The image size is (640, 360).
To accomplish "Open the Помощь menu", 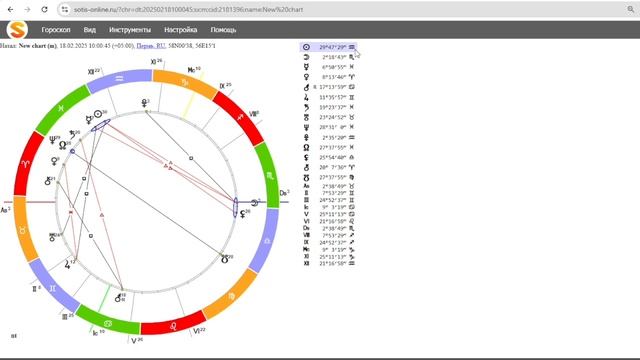I will click(x=223, y=30).
